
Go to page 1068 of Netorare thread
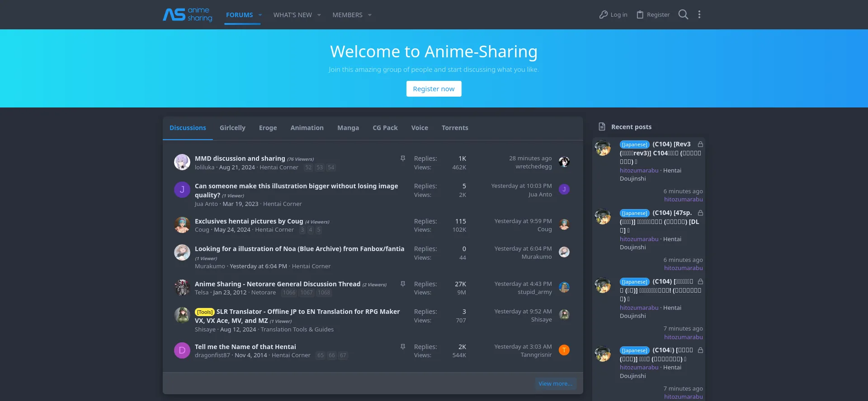click(324, 293)
